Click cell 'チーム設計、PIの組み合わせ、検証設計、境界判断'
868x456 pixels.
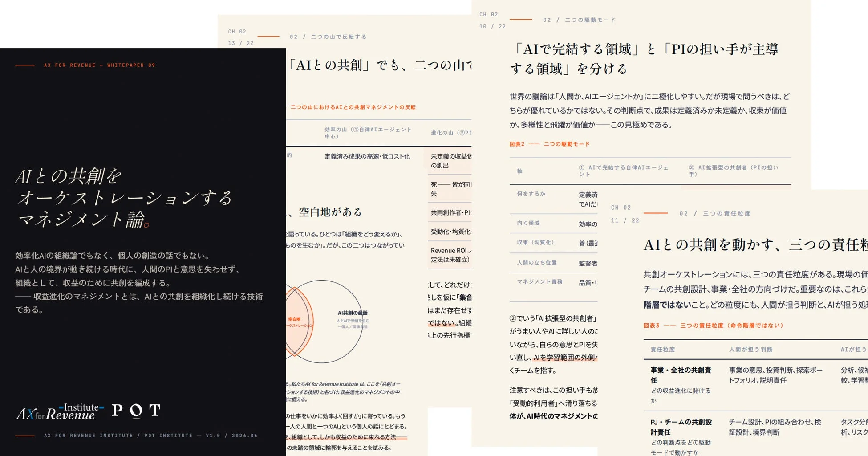point(775,427)
